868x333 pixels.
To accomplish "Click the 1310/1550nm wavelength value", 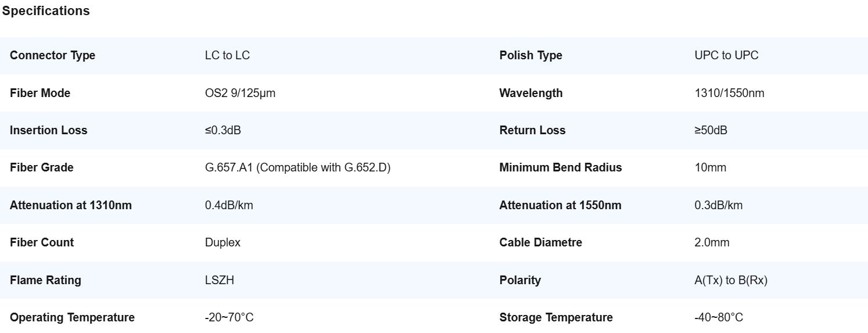I will pos(729,93).
